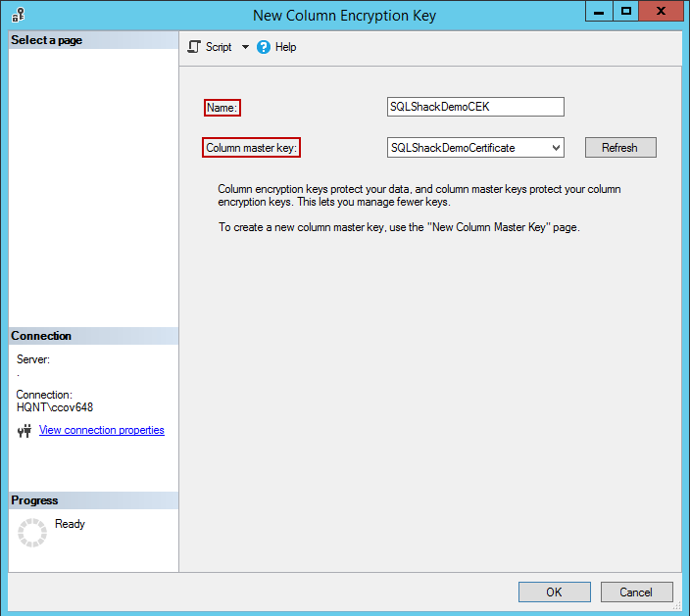Click the Column master key: label

tap(251, 148)
